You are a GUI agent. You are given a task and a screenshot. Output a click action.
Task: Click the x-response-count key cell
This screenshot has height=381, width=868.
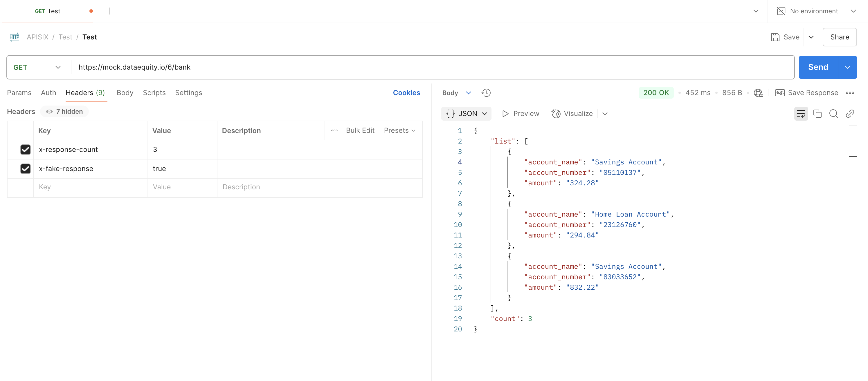(x=90, y=149)
